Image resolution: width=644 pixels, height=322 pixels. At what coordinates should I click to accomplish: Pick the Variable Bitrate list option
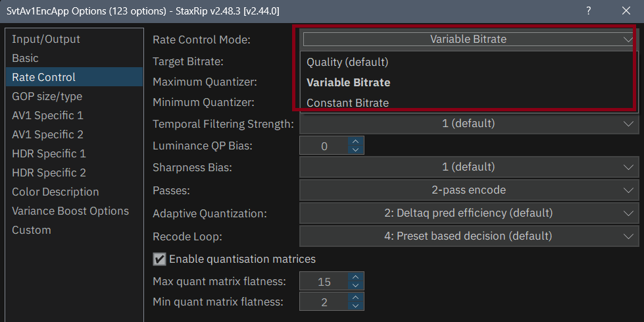click(x=348, y=82)
